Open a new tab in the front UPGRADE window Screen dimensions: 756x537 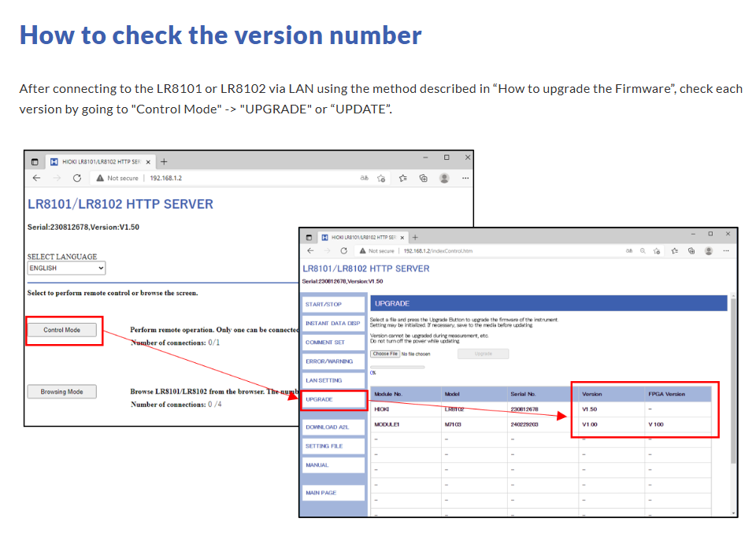(415, 237)
